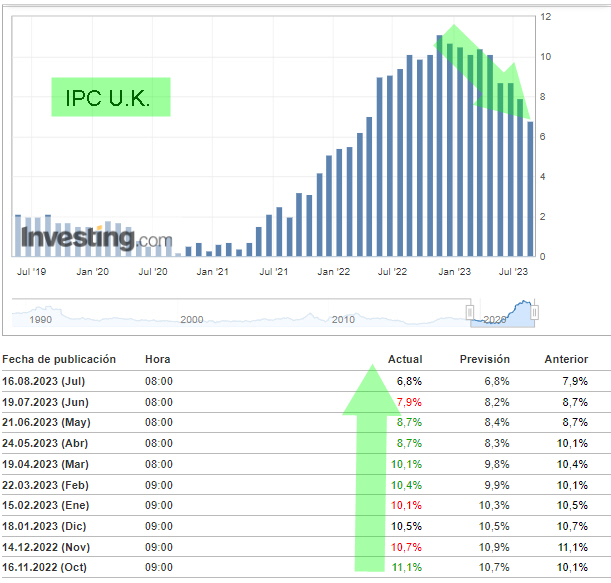
Task: Click the green IPC U.K. label
Action: (111, 97)
